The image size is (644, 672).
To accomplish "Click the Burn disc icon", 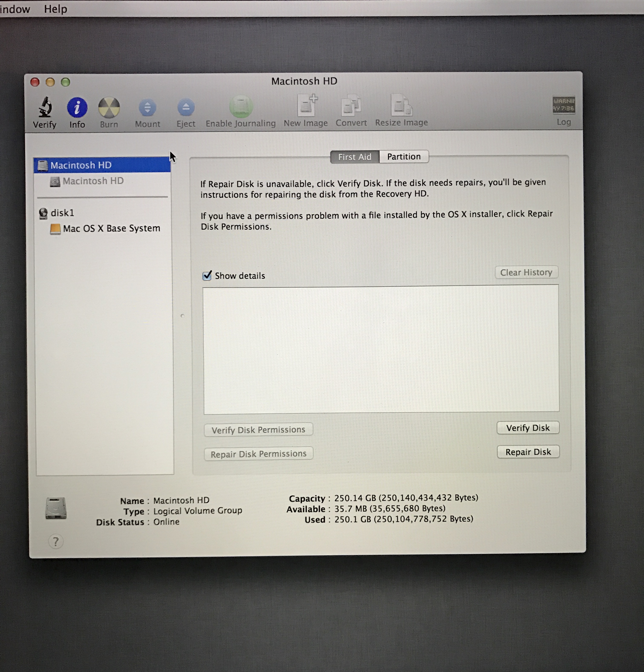I will click(109, 107).
